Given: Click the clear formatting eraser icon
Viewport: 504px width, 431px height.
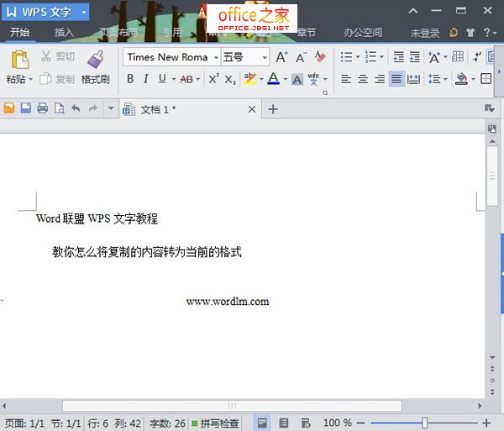Looking at the screenshot, I should pos(320,57).
